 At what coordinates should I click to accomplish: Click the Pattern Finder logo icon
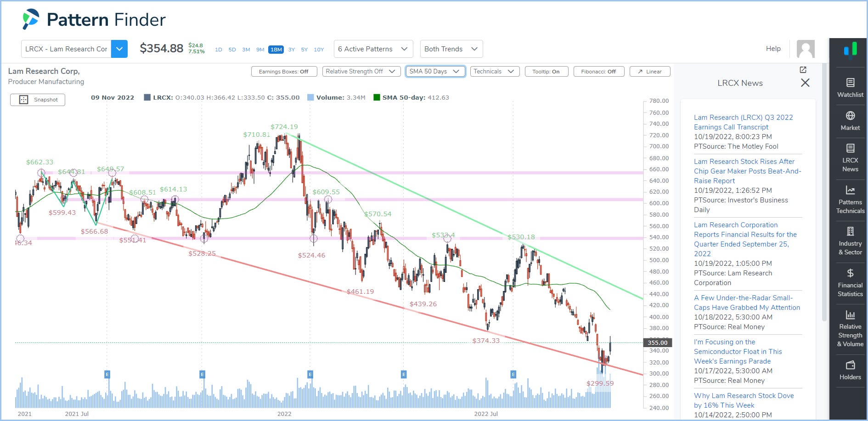click(31, 19)
